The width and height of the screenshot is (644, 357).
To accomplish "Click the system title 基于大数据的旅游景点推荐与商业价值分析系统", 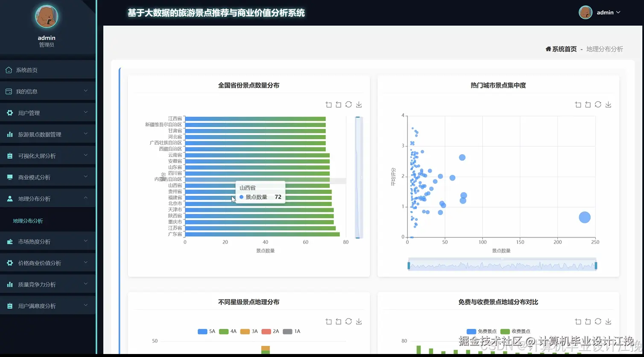I will point(216,13).
